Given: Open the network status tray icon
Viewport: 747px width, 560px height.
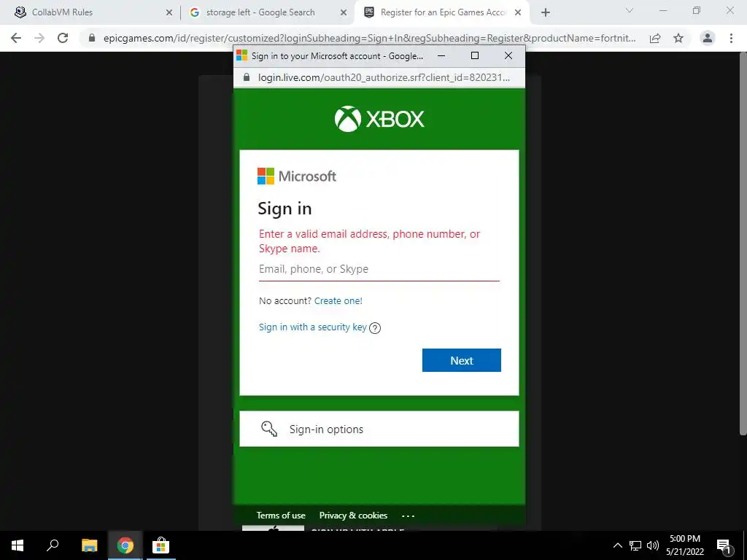Looking at the screenshot, I should (x=635, y=545).
